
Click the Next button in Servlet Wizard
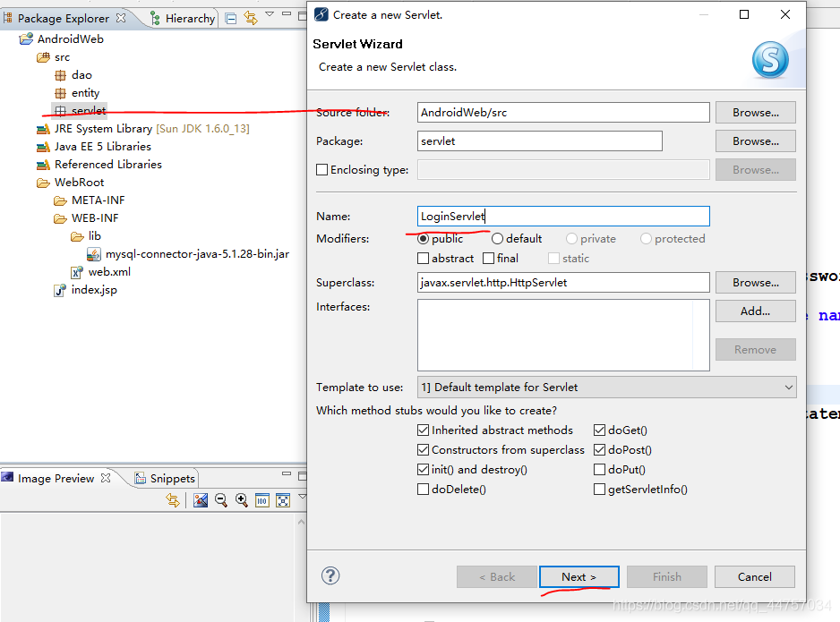[579, 576]
